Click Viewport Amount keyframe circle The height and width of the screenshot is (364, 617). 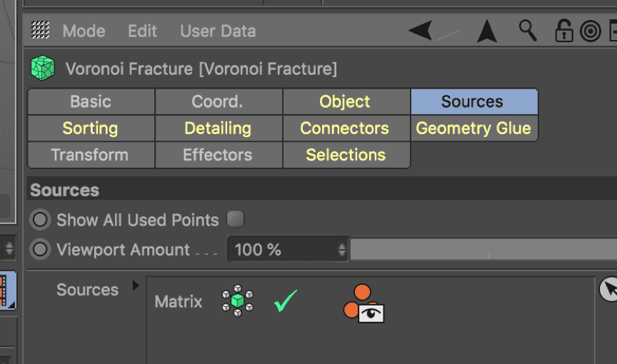(40, 250)
